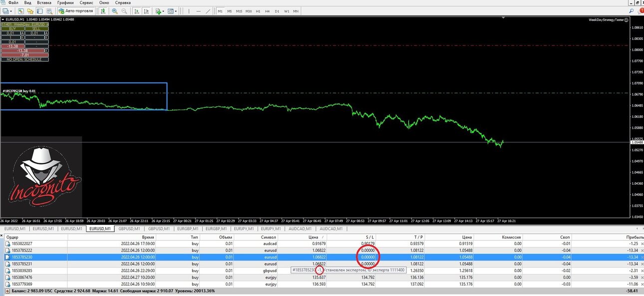Open the Графики menu
Image resolution: width=644 pixels, height=296 pixels.
point(65,2)
